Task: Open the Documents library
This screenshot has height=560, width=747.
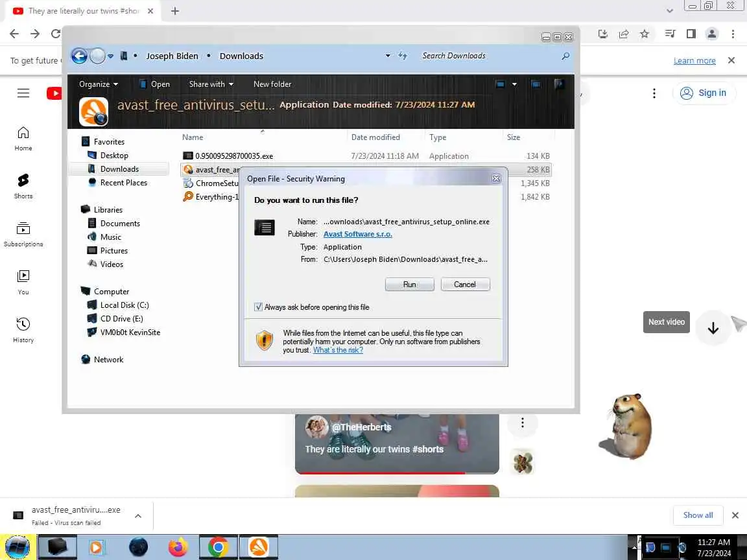Action: coord(119,224)
